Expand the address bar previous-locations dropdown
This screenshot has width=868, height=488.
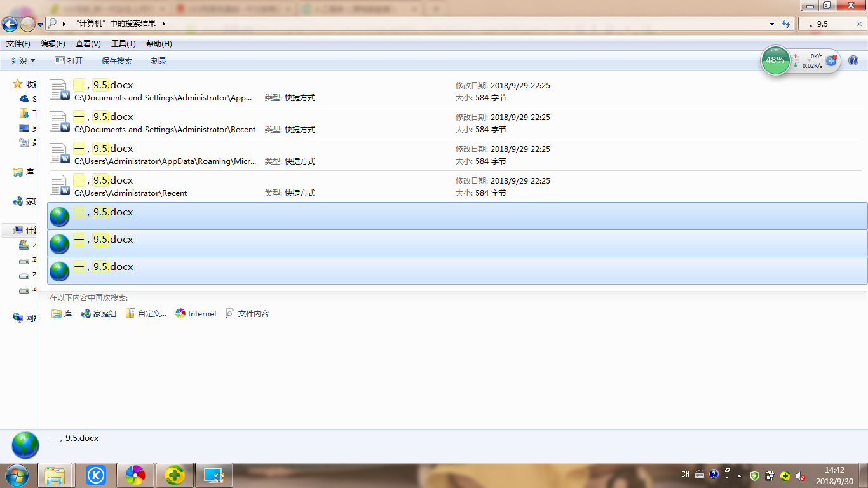click(x=772, y=24)
